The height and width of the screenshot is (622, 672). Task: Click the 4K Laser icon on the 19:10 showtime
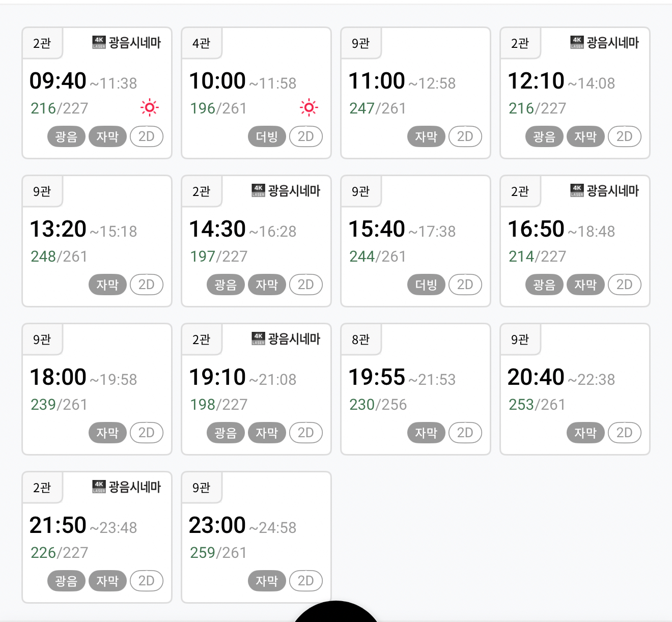click(258, 338)
